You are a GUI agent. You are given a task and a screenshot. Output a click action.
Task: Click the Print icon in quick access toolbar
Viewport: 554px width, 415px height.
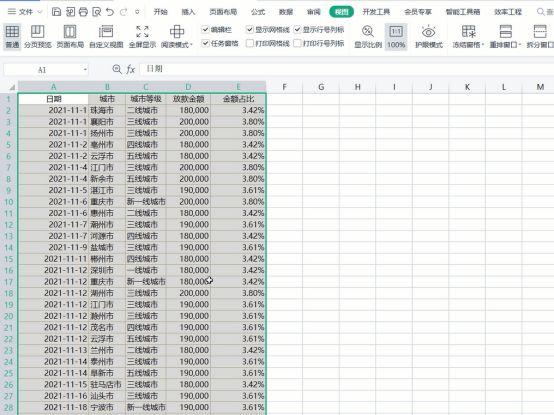83,12
